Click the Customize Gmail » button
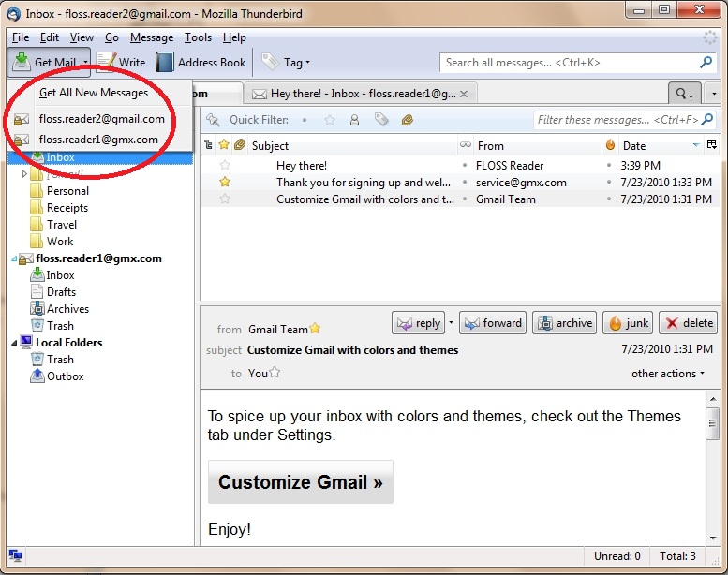This screenshot has width=728, height=575. pyautogui.click(x=301, y=482)
